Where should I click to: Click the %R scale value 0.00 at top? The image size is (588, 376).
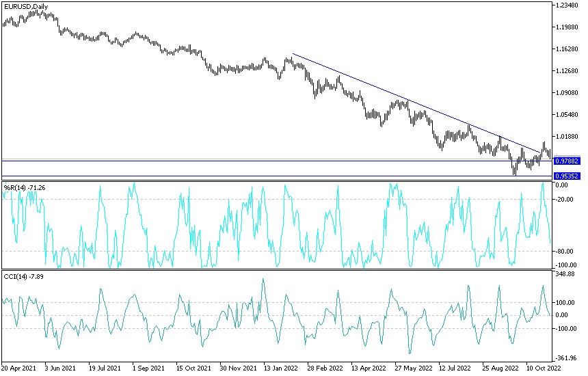pos(561,185)
